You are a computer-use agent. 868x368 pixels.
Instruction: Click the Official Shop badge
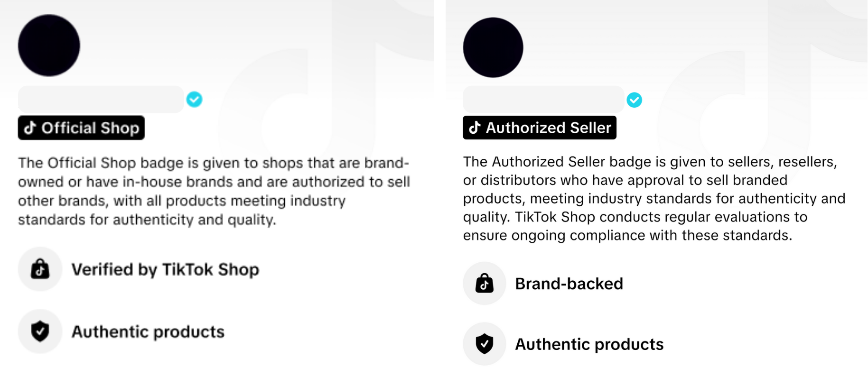coord(81,128)
